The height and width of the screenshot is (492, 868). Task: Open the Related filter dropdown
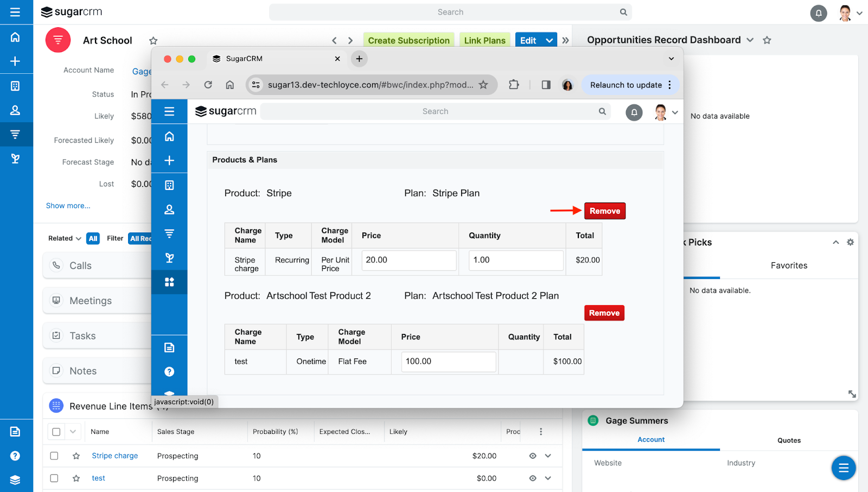click(x=63, y=238)
